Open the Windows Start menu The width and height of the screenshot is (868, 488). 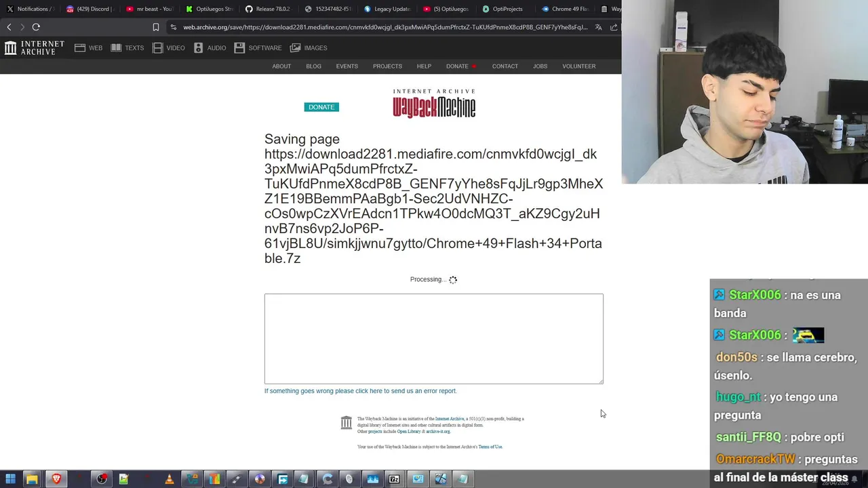click(x=10, y=479)
